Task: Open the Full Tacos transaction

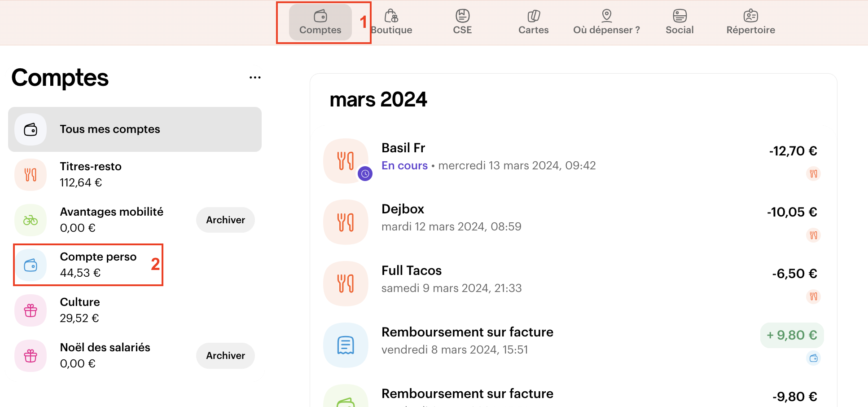Action: point(452,279)
